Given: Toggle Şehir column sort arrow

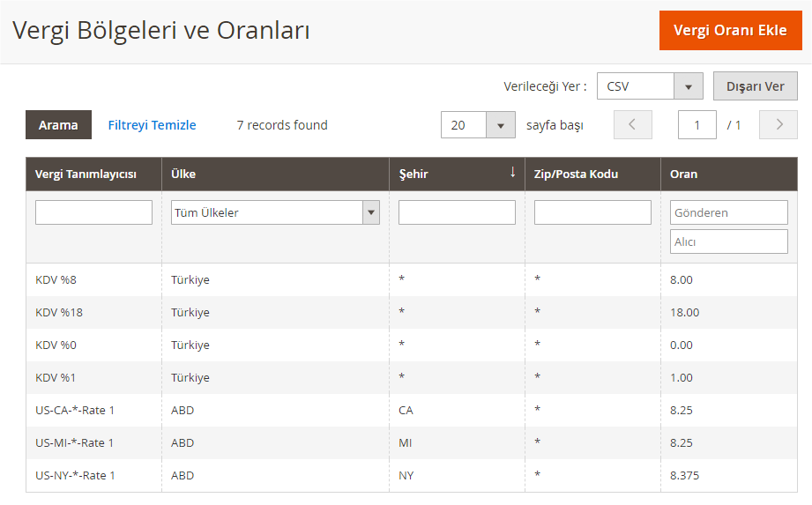Looking at the screenshot, I should [x=512, y=173].
